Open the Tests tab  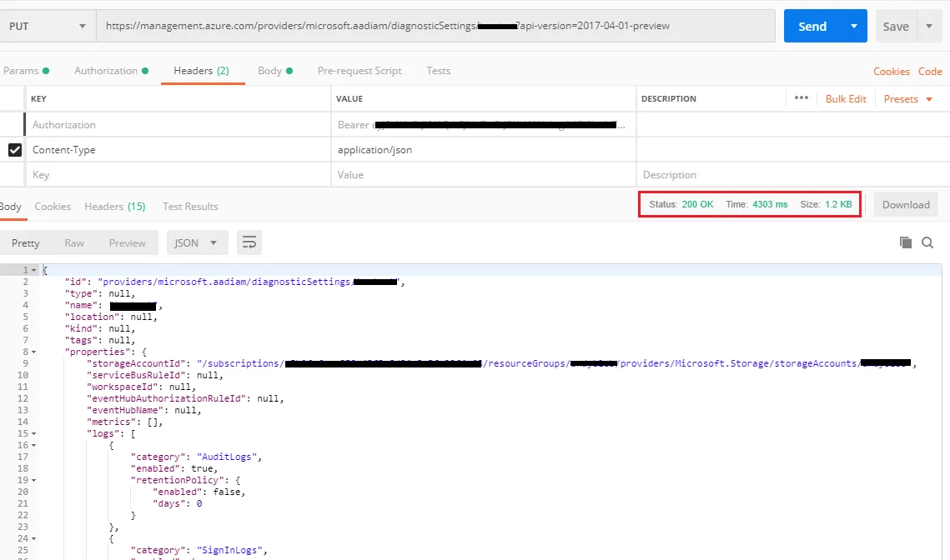tap(438, 71)
